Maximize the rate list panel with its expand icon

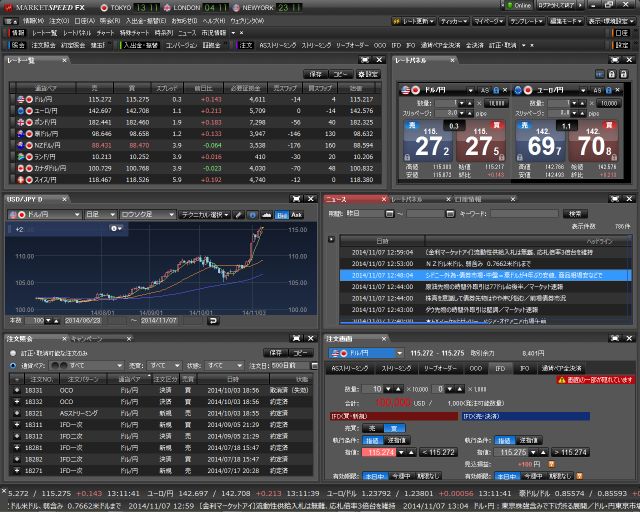tap(365, 60)
